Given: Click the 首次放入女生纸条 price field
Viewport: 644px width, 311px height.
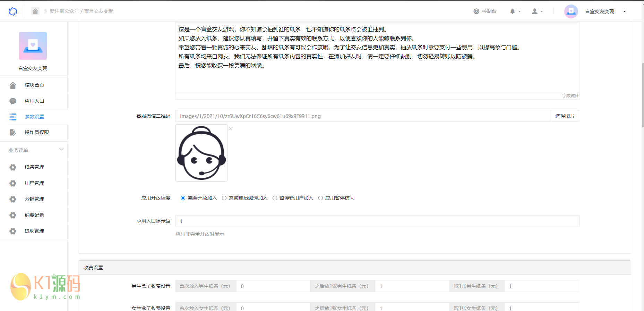Looking at the screenshot, I should point(273,307).
